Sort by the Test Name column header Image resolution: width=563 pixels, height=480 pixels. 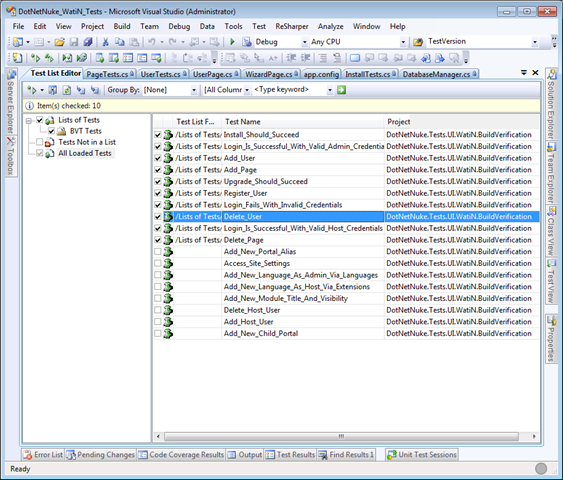coord(303,122)
